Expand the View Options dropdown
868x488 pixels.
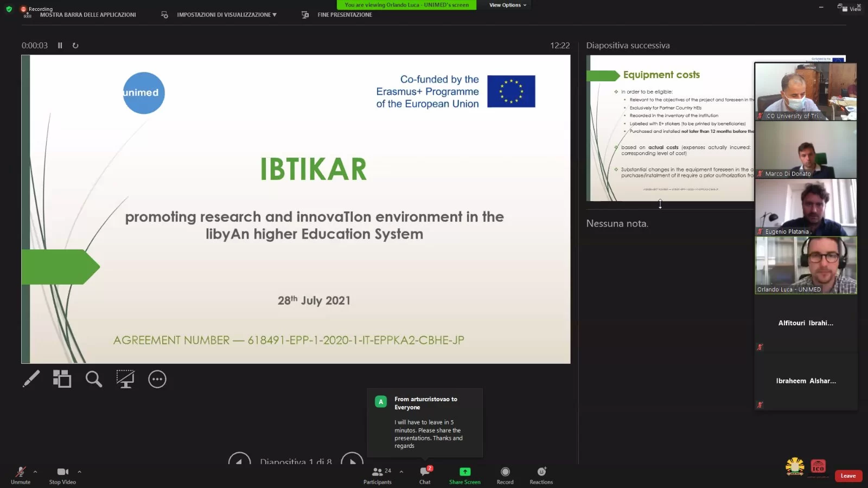pos(507,5)
